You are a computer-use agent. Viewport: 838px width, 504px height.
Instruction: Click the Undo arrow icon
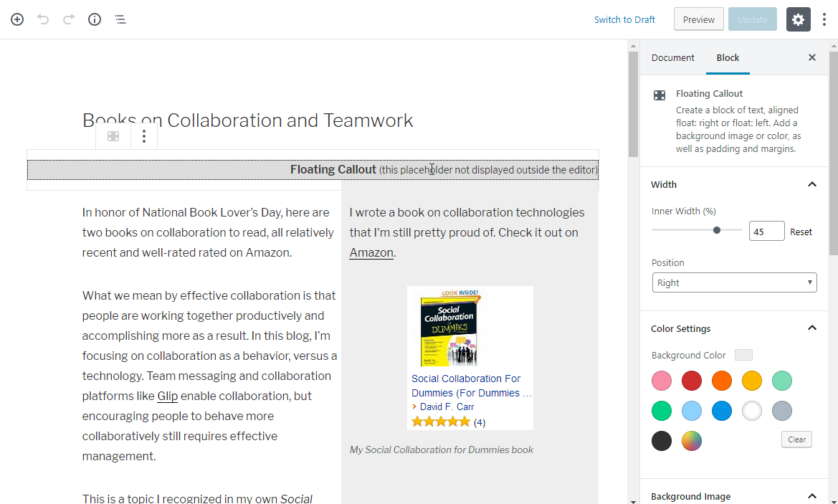click(43, 20)
